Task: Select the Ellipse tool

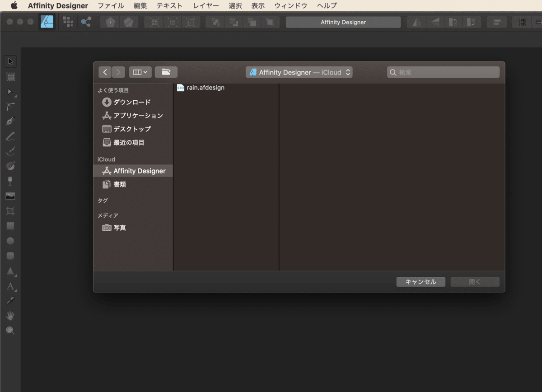Action: click(10, 241)
